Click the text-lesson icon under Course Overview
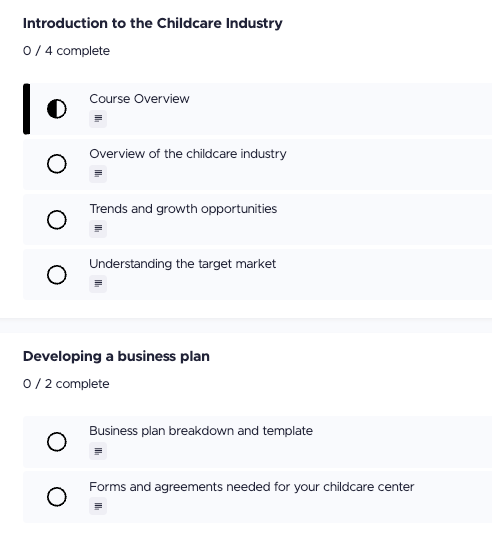 pos(98,119)
